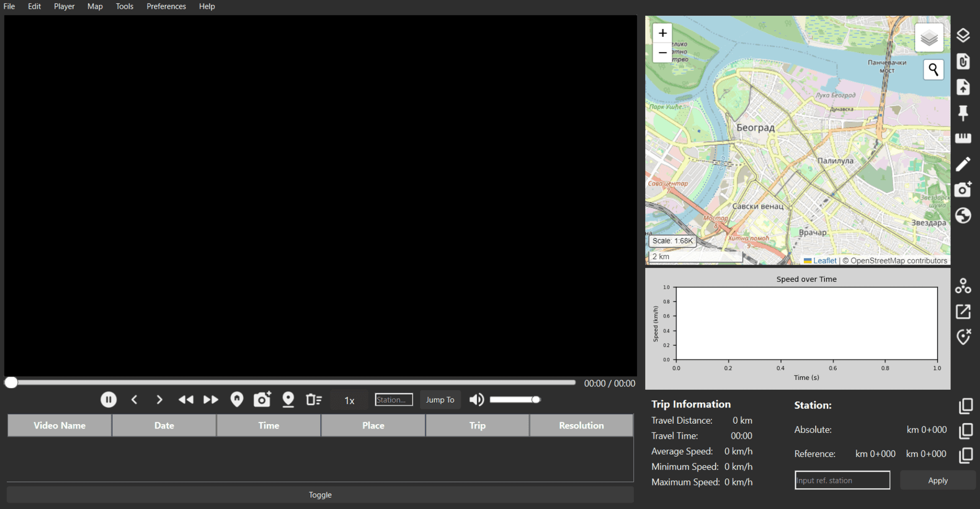Select the measure (ruler) tool
The width and height of the screenshot is (980, 509).
click(x=964, y=138)
